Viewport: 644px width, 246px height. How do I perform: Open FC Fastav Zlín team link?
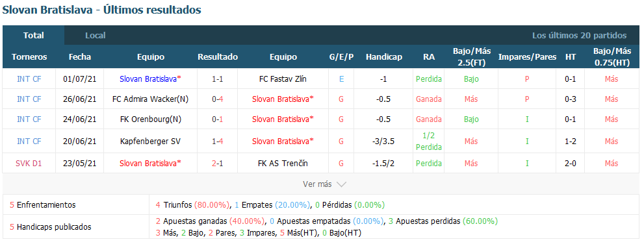(x=289, y=79)
